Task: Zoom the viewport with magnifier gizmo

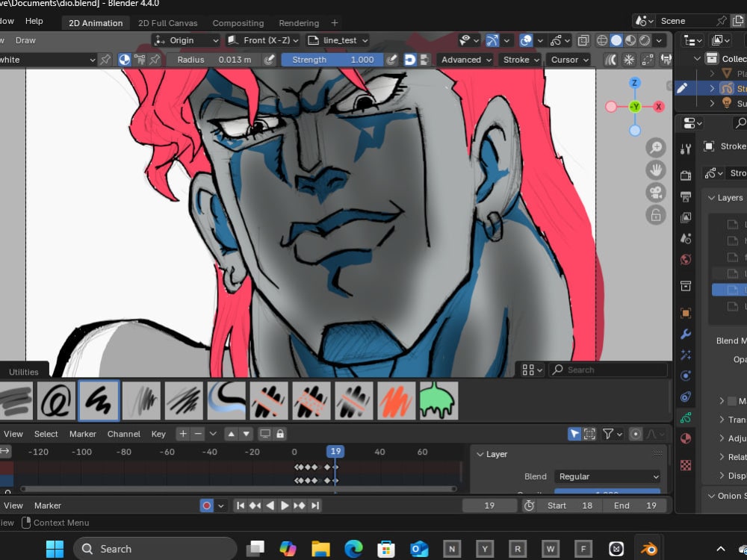Action: click(x=656, y=148)
